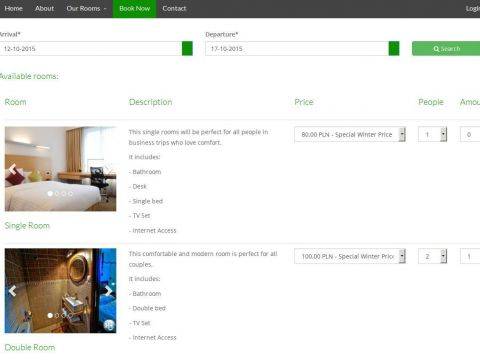Show previous Single Room photo

(12, 169)
